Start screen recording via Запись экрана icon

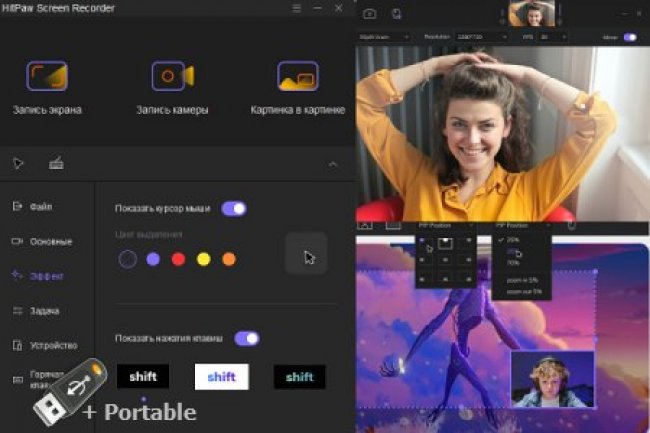point(47,76)
